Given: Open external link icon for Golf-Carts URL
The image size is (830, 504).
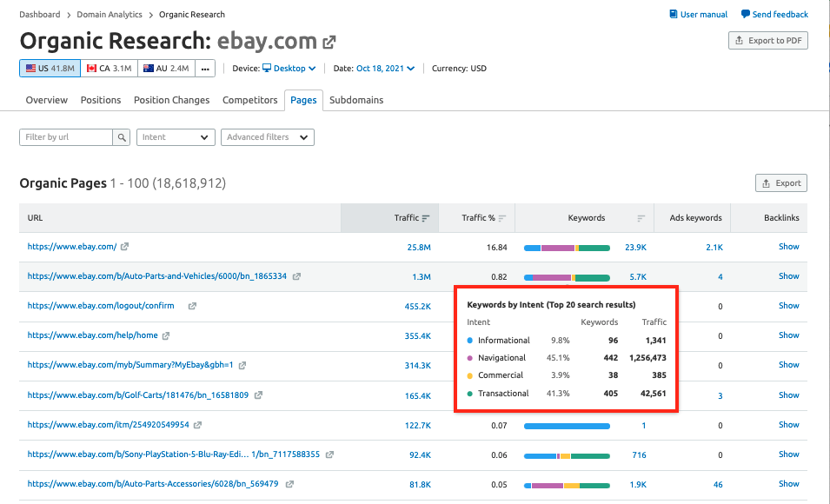Looking at the screenshot, I should click(258, 395).
